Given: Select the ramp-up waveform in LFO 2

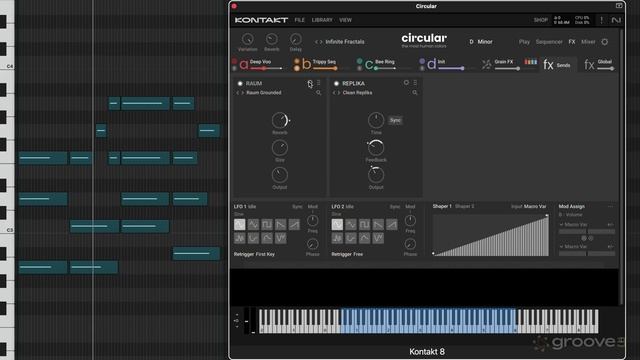Looking at the screenshot, I should point(392,224).
